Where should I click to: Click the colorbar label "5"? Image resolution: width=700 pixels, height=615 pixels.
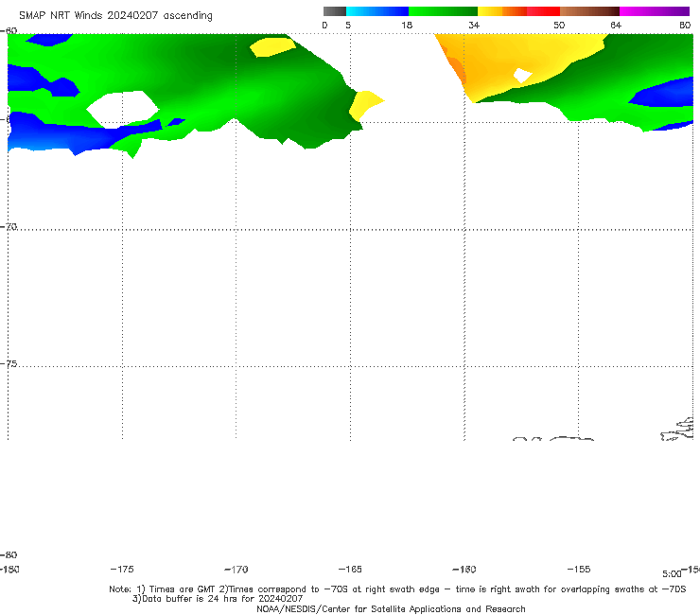point(348,25)
